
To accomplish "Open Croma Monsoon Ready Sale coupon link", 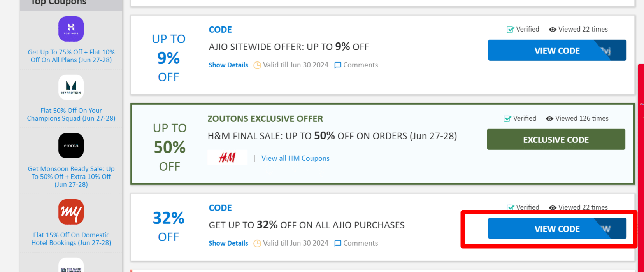I will click(x=71, y=177).
